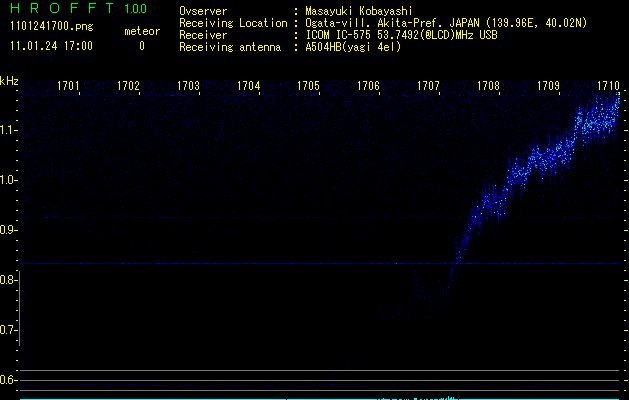Click the 1.0 kHz frequency label
The height and width of the screenshot is (400, 629).
(8, 180)
